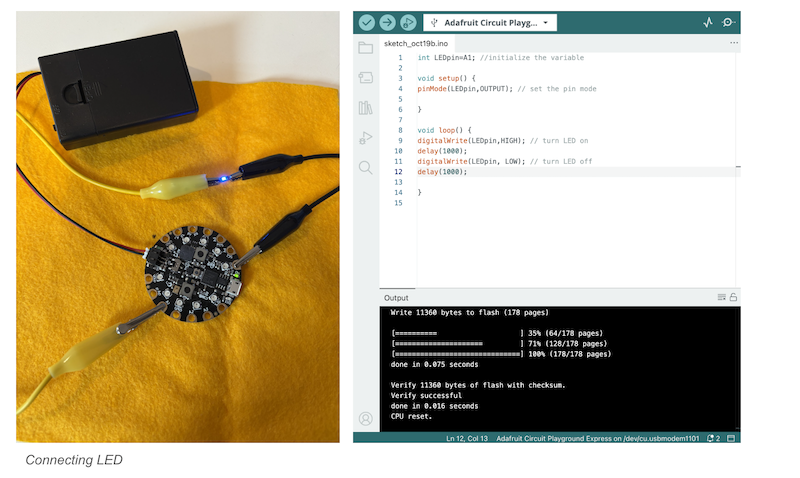Open the sidebar Debug panel
This screenshot has height=478, width=800.
[x=365, y=138]
